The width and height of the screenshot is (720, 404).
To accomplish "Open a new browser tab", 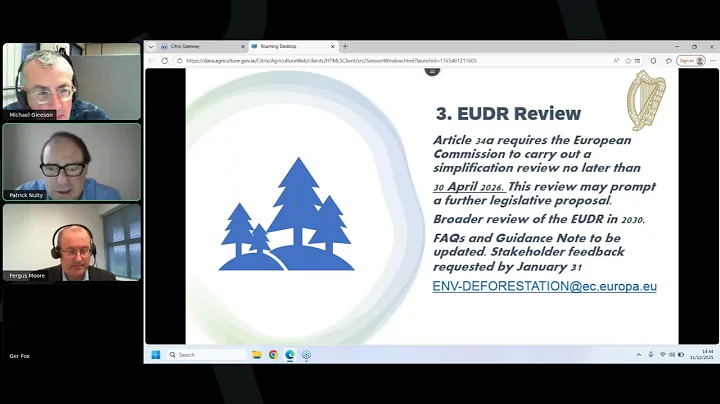I will (345, 46).
